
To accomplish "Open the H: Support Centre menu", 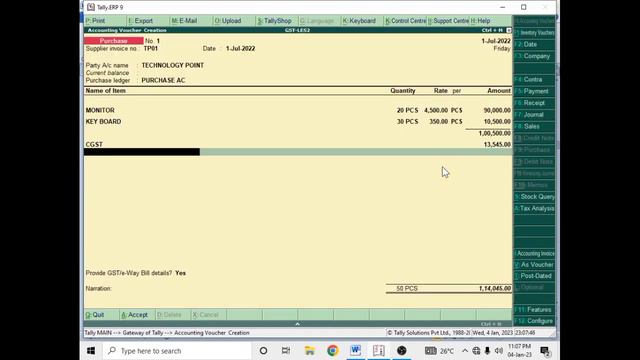I will click(x=448, y=21).
